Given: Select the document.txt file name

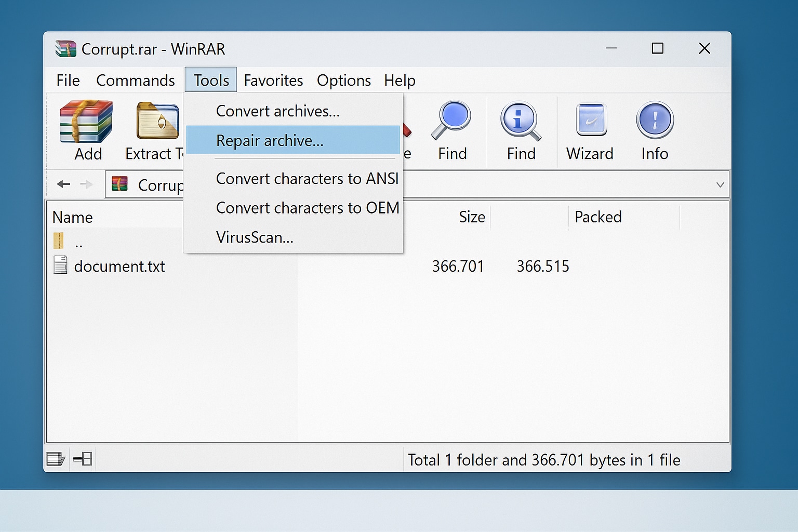Looking at the screenshot, I should pyautogui.click(x=119, y=267).
